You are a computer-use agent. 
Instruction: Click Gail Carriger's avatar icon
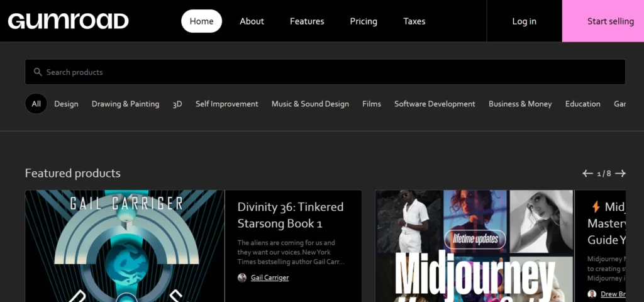tap(242, 277)
